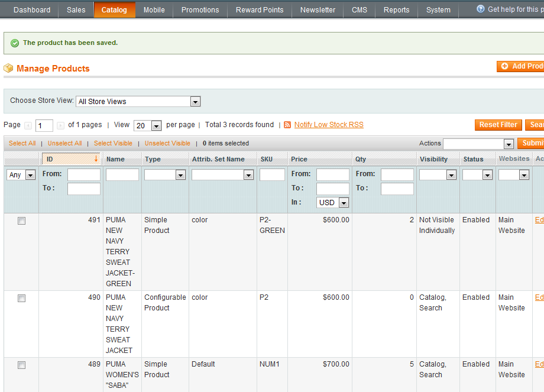Open the Type filter dropdown
The width and height of the screenshot is (544, 392).
click(165, 175)
